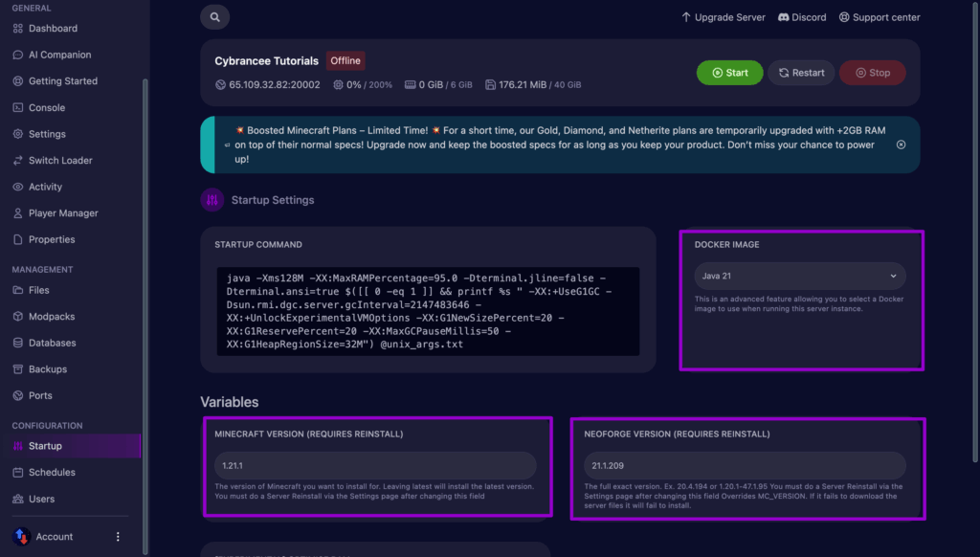980x557 pixels.
Task: Click the Upgrade Server link
Action: coord(724,16)
